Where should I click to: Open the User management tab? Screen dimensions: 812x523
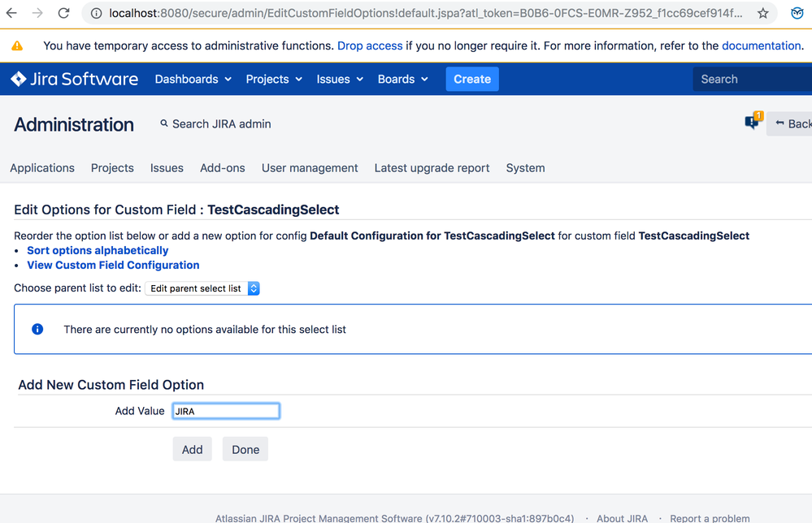(x=310, y=168)
